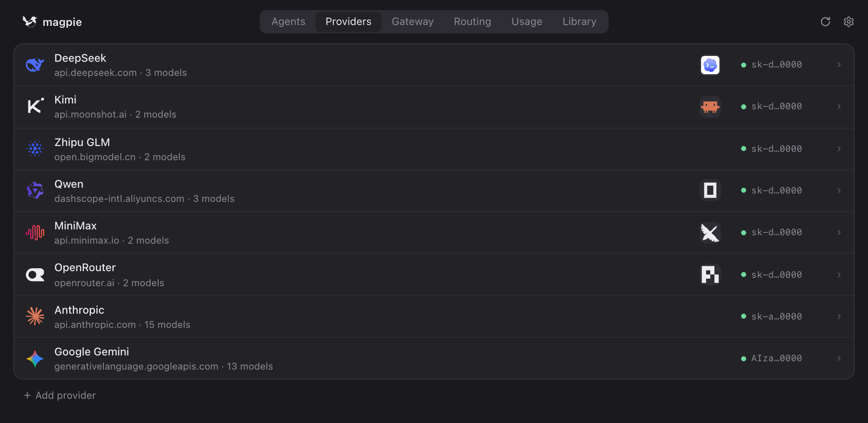Click the plus icon beside Add provider
The image size is (868, 423).
(28, 395)
